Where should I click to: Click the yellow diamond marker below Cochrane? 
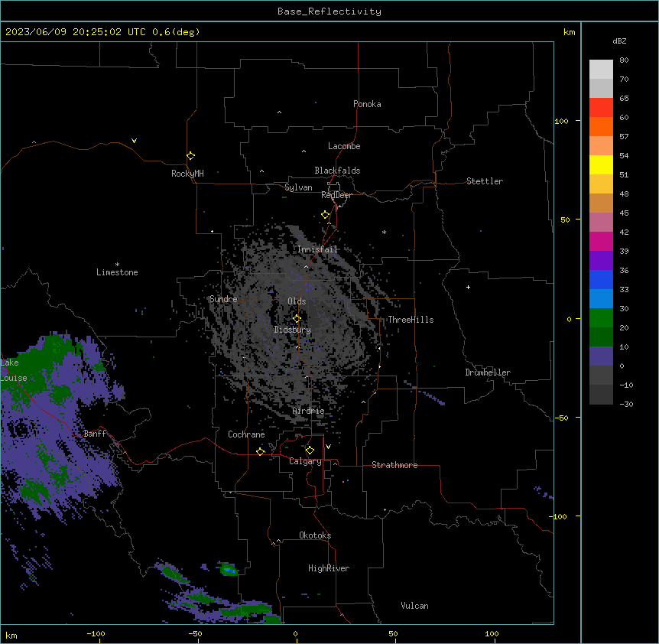point(261,451)
